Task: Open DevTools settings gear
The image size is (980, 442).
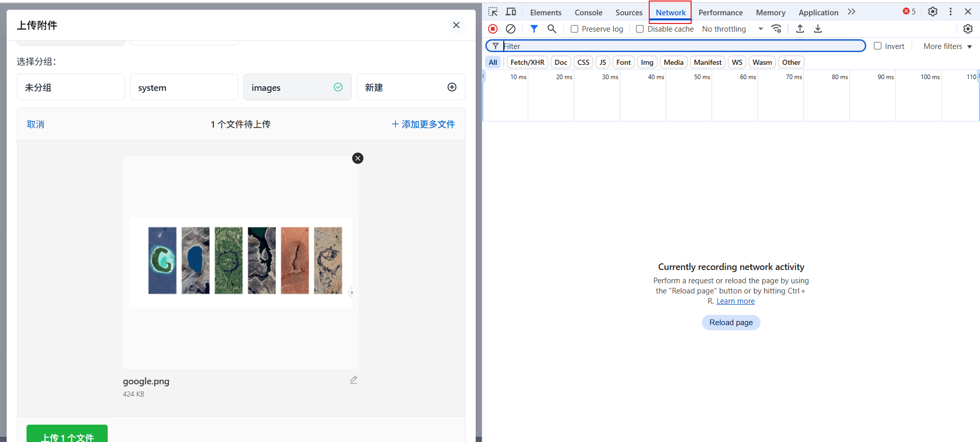Action: click(x=933, y=12)
